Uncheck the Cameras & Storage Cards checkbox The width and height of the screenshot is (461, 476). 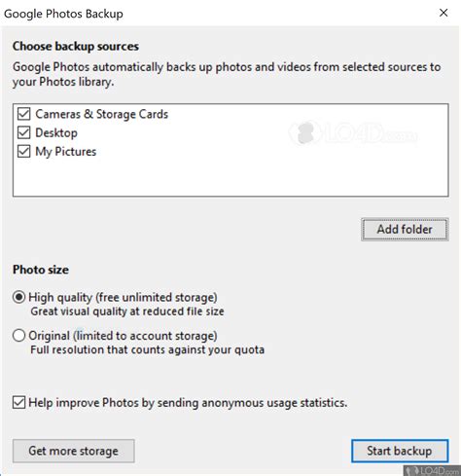23,114
